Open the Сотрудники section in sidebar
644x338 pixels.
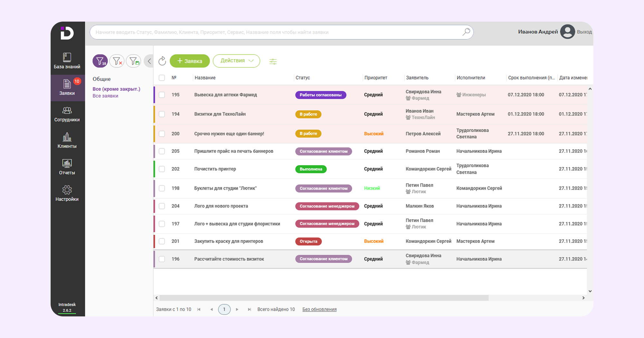point(67,114)
